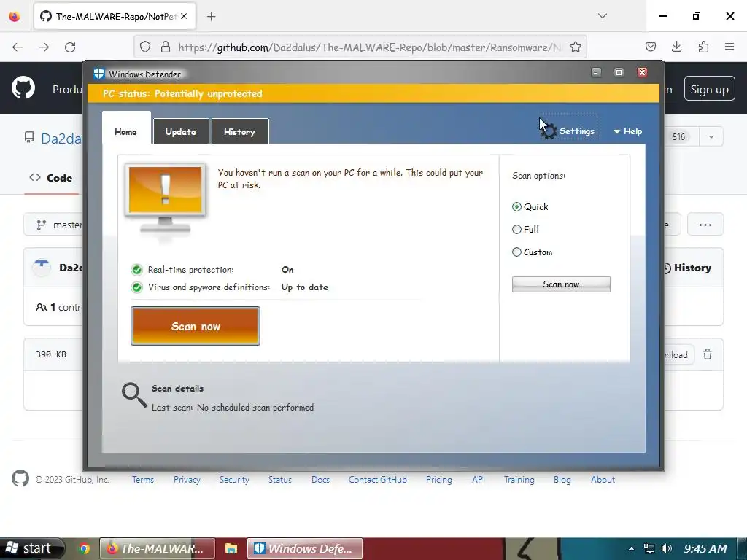The image size is (747, 560).
Task: Show hidden tray icons arrow
Action: (x=631, y=548)
